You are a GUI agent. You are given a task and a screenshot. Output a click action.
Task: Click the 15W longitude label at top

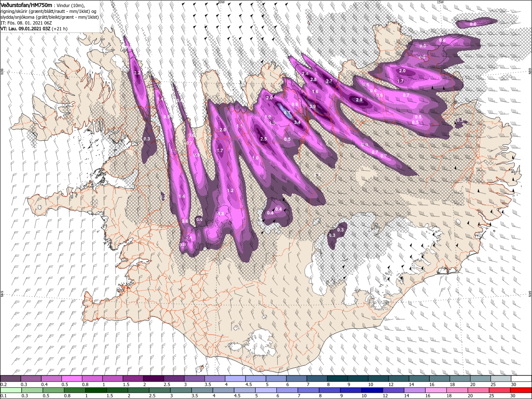(440, 2)
